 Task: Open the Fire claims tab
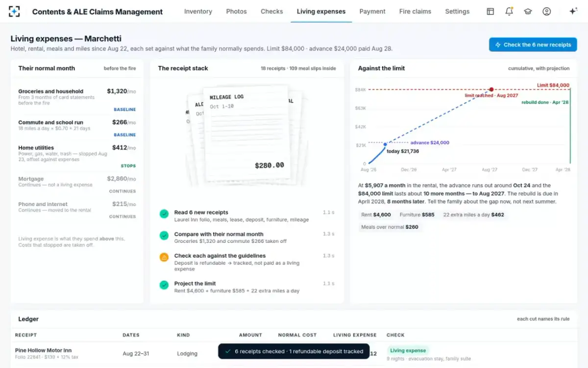pos(415,11)
